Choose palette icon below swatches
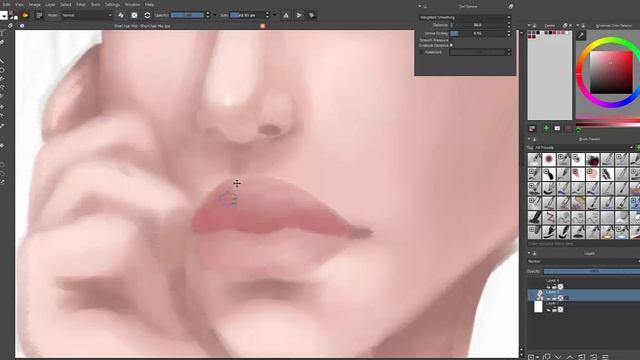This screenshot has height=360, width=640. 532,129
